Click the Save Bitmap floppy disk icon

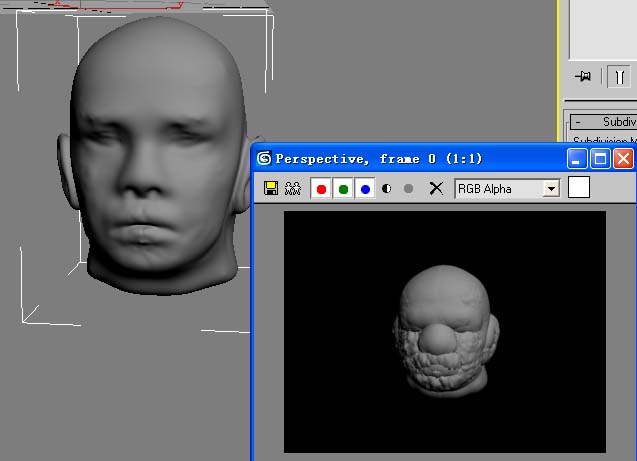click(270, 188)
